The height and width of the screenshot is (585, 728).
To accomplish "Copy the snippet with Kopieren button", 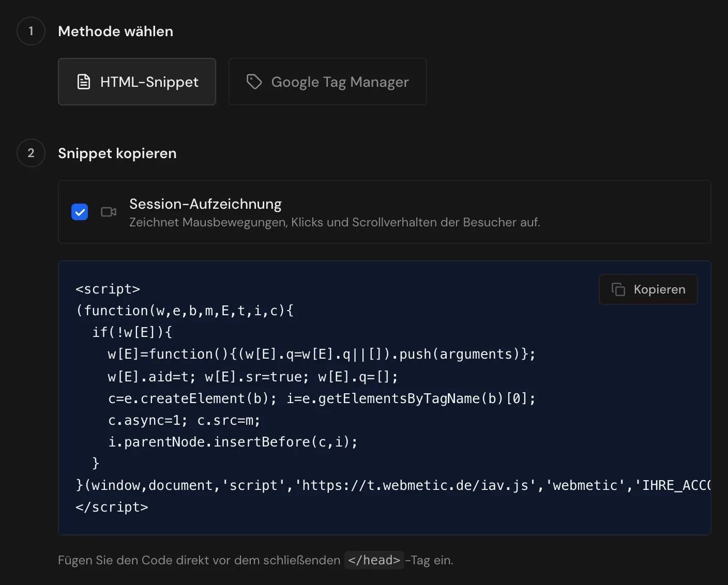I will coord(648,289).
